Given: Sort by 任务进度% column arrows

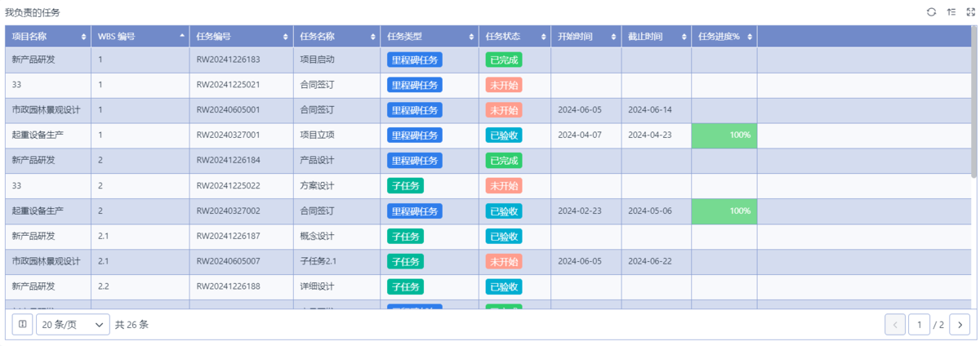Looking at the screenshot, I should click(x=750, y=37).
